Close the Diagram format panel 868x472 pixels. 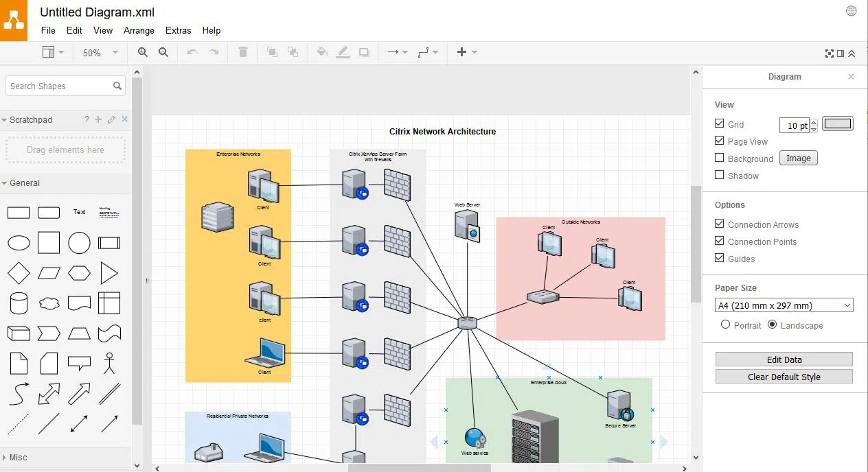point(851,76)
